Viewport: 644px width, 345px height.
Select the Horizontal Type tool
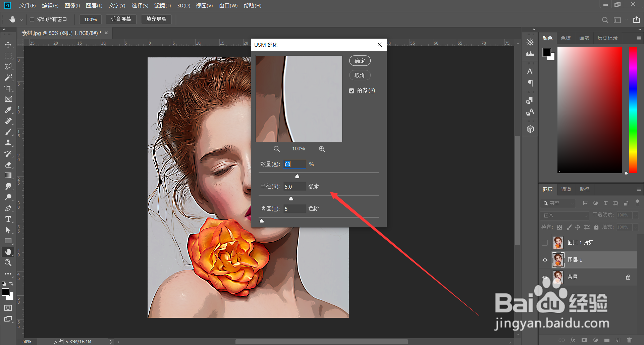click(8, 219)
